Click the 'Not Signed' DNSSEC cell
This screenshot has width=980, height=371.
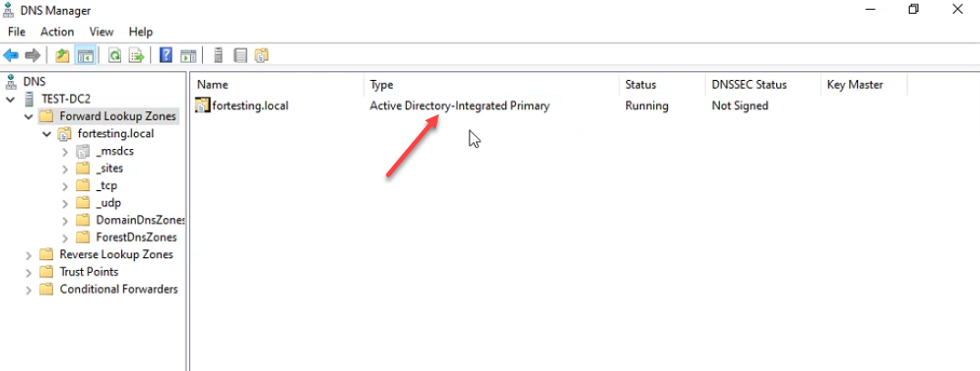pos(740,105)
